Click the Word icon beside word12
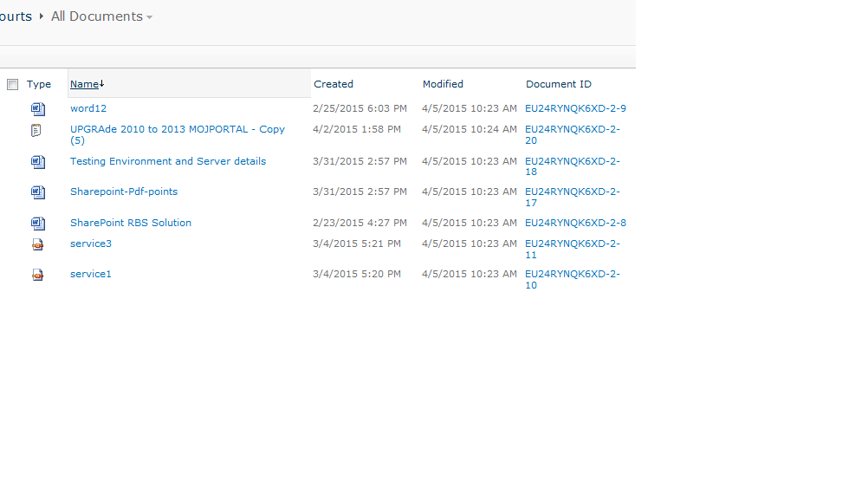This screenshot has width=868, height=500. (x=37, y=109)
